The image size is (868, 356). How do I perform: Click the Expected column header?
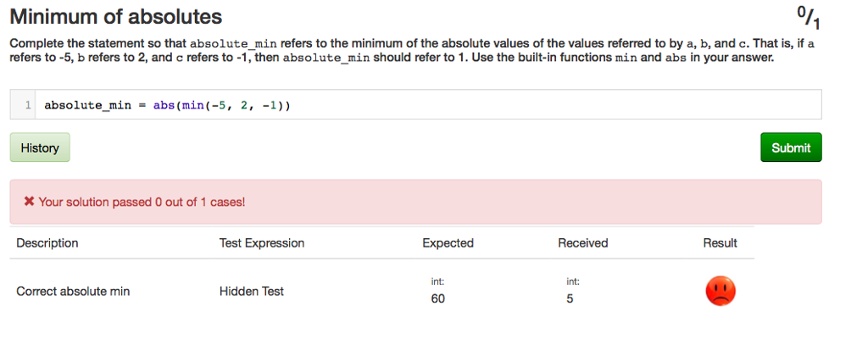[448, 243]
